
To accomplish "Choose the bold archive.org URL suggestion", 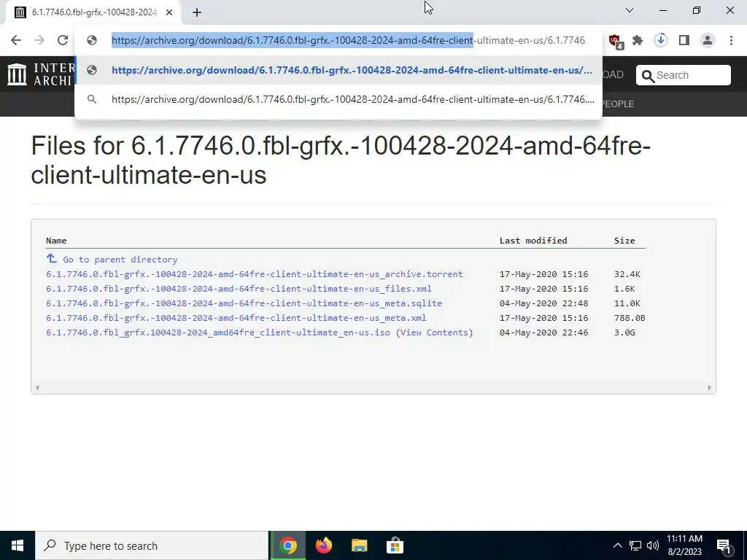I will point(338,70).
